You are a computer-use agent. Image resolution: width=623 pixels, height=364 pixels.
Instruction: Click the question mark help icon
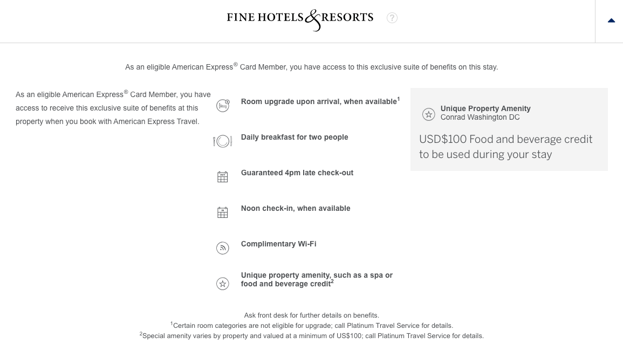click(x=392, y=18)
